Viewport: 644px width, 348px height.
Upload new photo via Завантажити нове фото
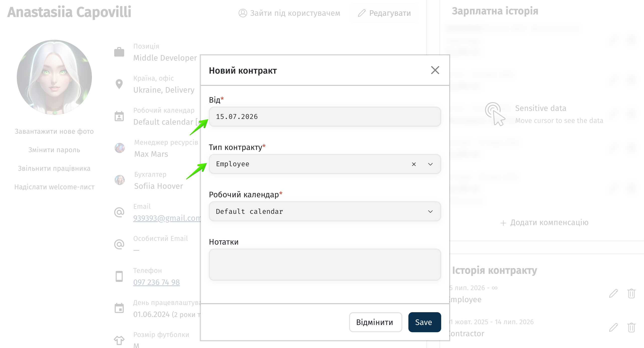(x=54, y=131)
